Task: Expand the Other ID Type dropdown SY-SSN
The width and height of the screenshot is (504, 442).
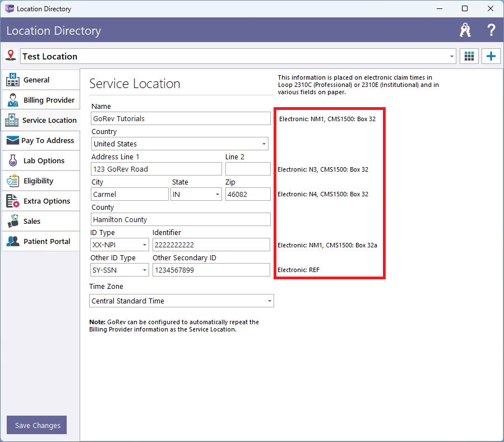Action: [144, 270]
